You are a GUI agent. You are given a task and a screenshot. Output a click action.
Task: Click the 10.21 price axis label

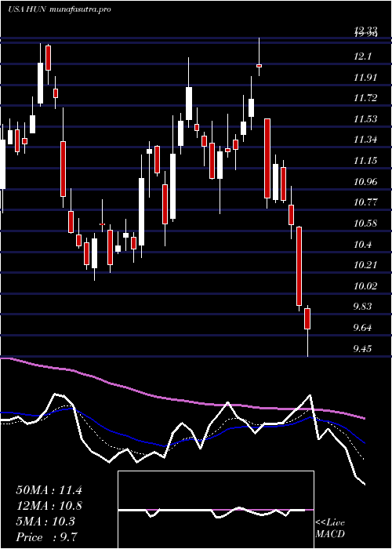[365, 265]
